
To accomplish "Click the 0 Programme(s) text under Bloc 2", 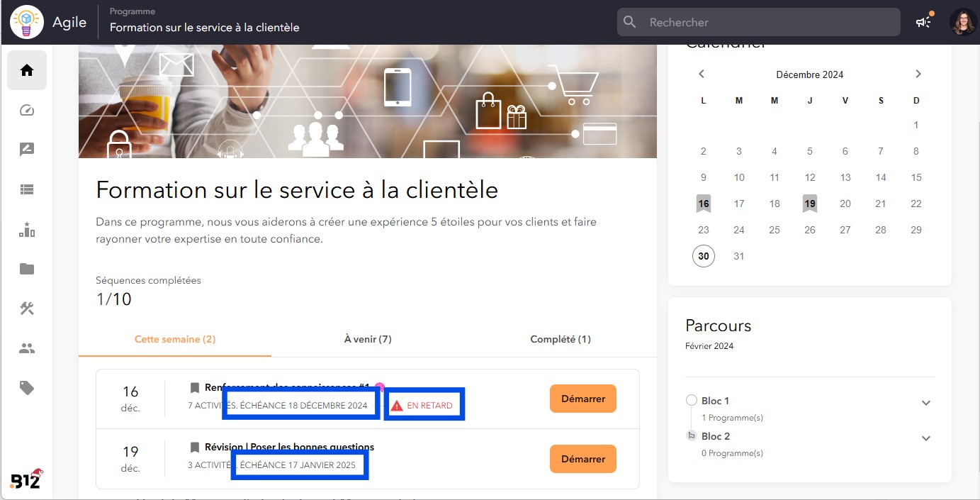I will [x=732, y=453].
